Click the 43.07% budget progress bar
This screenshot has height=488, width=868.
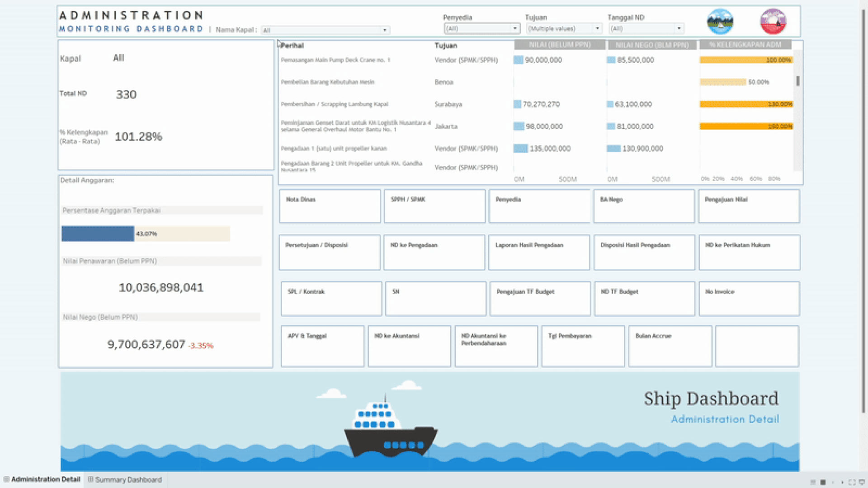pos(146,234)
